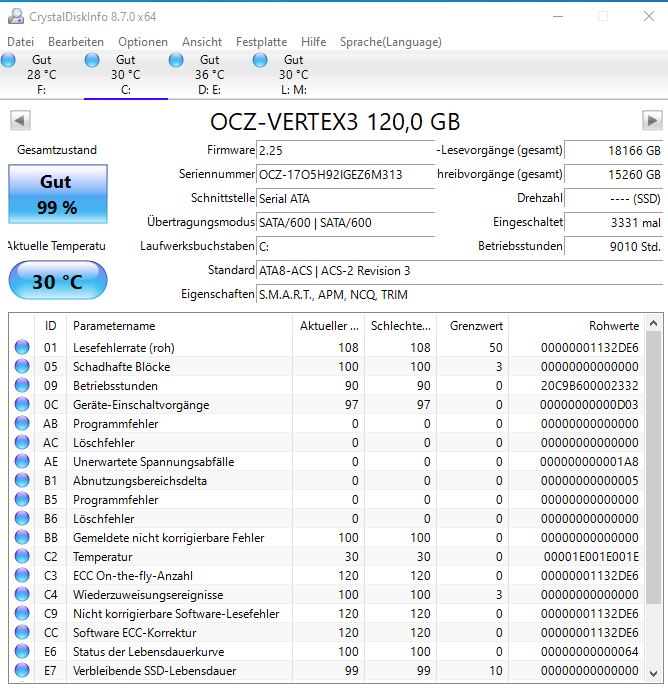Click status orb for C3 ECC On-the-fly-Anzahl row
Viewport: 668px width, 692px height.
point(22,575)
